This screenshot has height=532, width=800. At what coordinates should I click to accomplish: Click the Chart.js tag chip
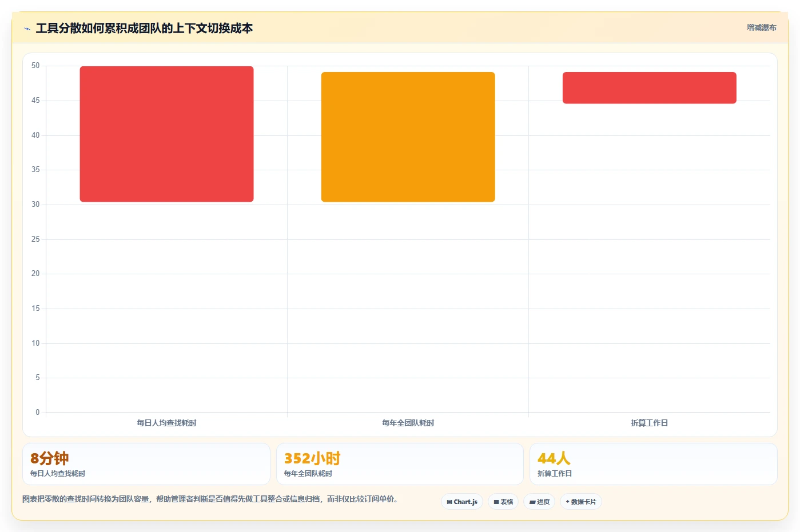pyautogui.click(x=462, y=502)
